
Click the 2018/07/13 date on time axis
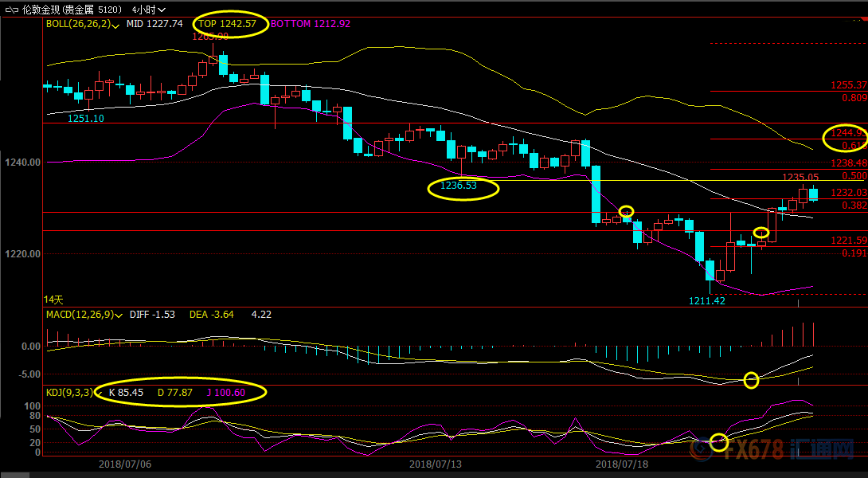436,464
